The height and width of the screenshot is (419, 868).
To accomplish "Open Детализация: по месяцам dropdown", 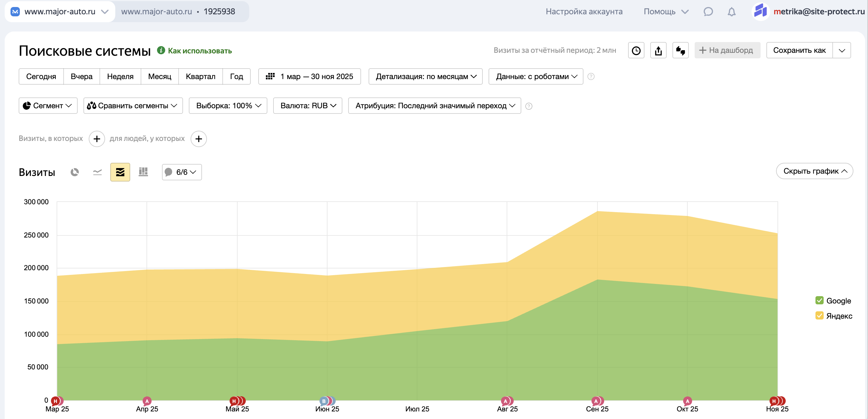I will tap(426, 76).
